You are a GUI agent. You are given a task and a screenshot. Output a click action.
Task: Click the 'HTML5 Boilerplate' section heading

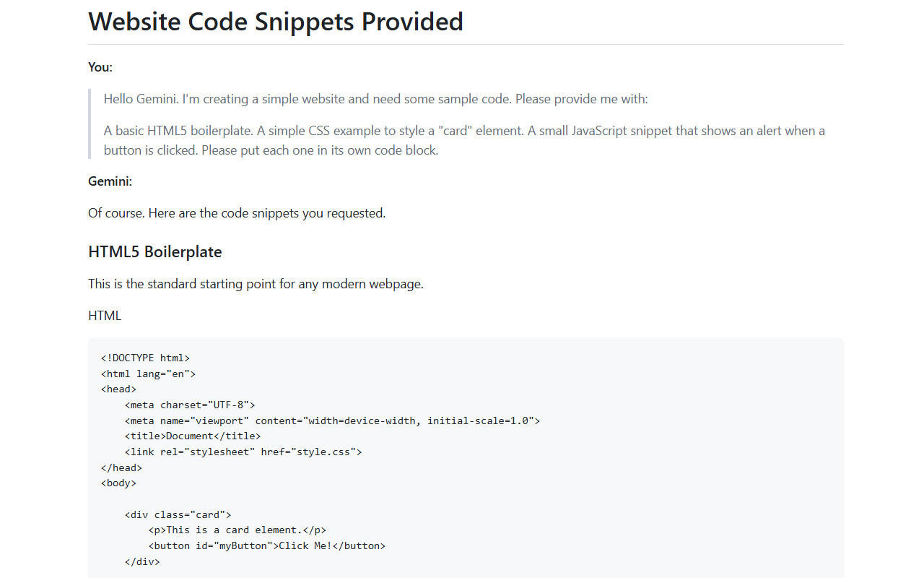(x=155, y=252)
